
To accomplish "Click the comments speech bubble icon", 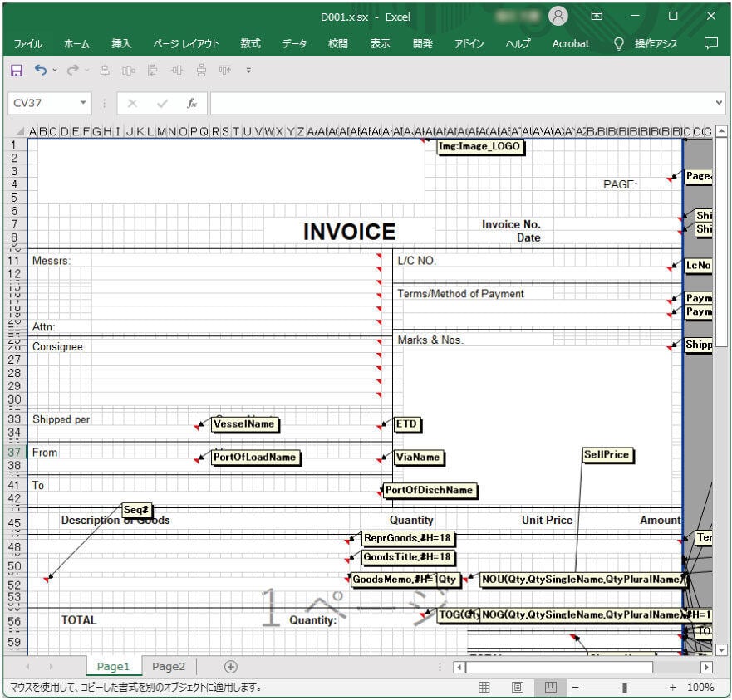I will coord(710,43).
